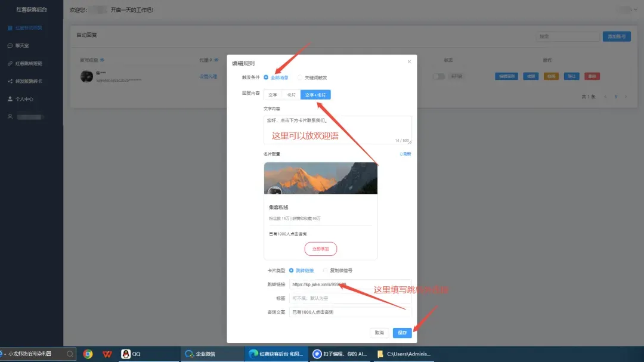Go to the next page with pagination arrow
The height and width of the screenshot is (362, 644).
tap(626, 95)
